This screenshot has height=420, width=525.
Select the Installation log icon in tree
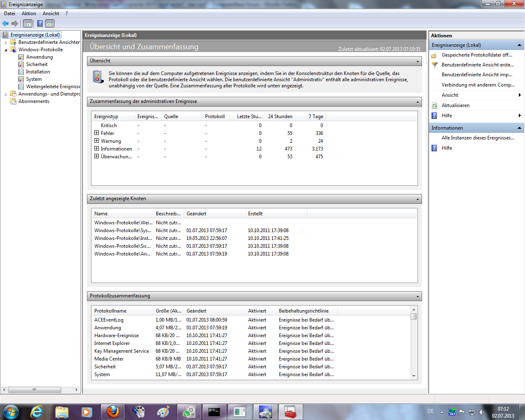pyautogui.click(x=21, y=72)
